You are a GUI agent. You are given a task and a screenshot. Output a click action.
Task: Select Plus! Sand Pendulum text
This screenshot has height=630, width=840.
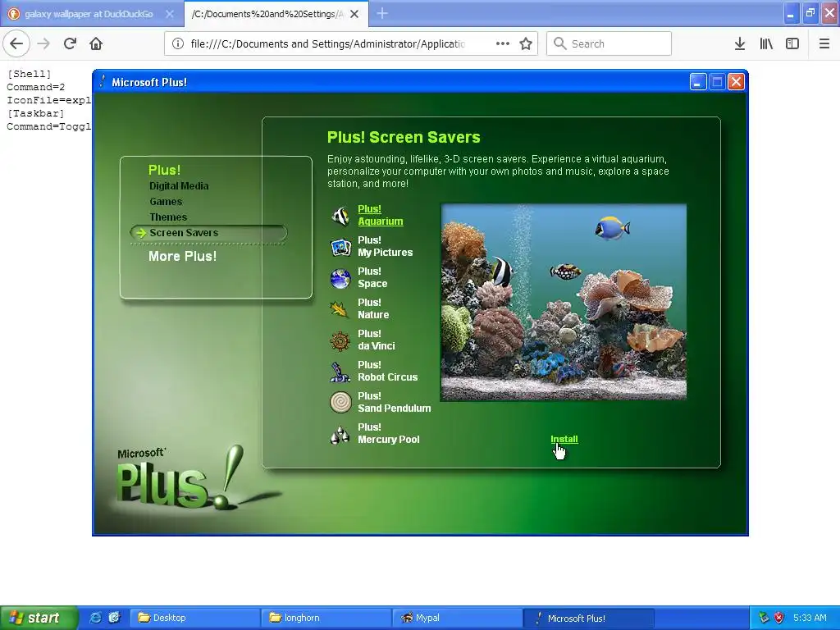[x=395, y=402]
